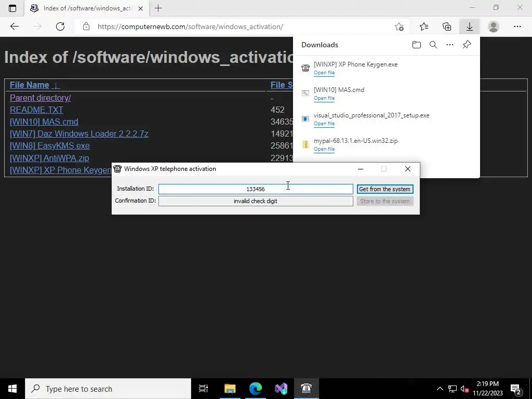
Task: Open file for visual_studio_professional_2017_setup.exe
Action: tap(324, 124)
